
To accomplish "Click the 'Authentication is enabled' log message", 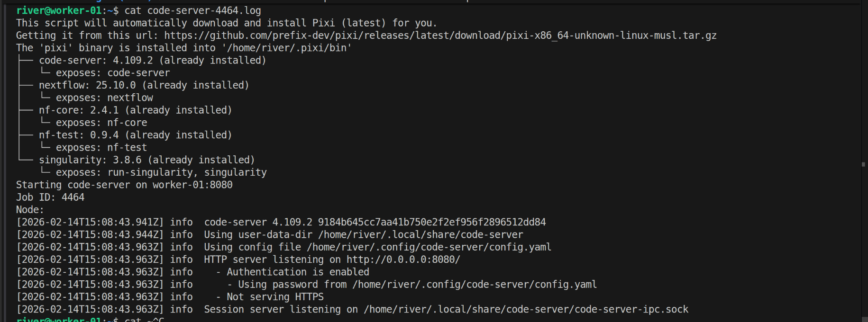I will tap(298, 272).
